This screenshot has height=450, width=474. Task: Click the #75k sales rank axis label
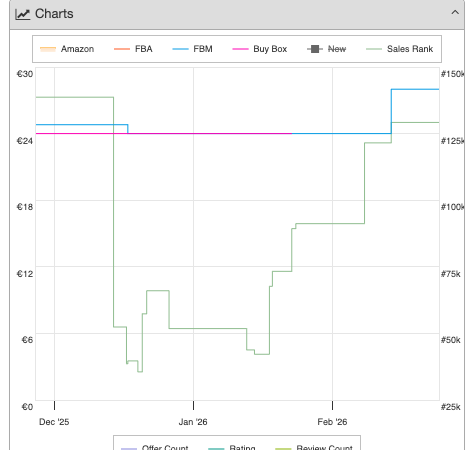pos(451,274)
